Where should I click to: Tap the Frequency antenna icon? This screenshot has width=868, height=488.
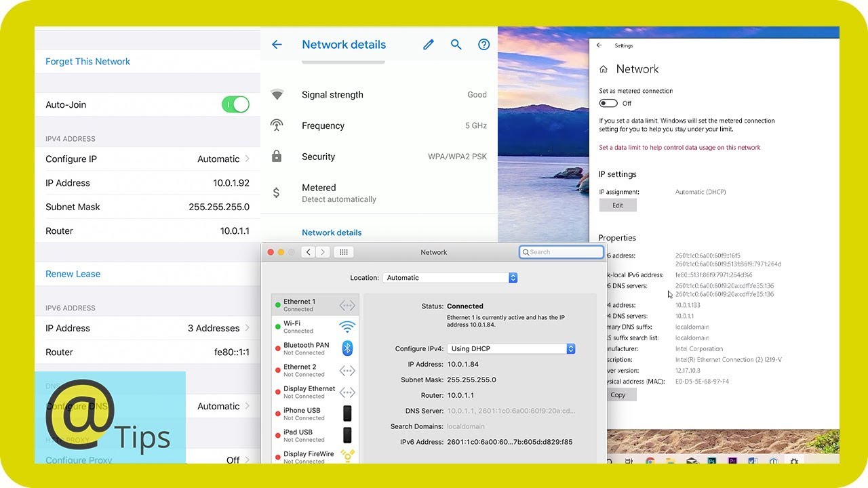277,125
